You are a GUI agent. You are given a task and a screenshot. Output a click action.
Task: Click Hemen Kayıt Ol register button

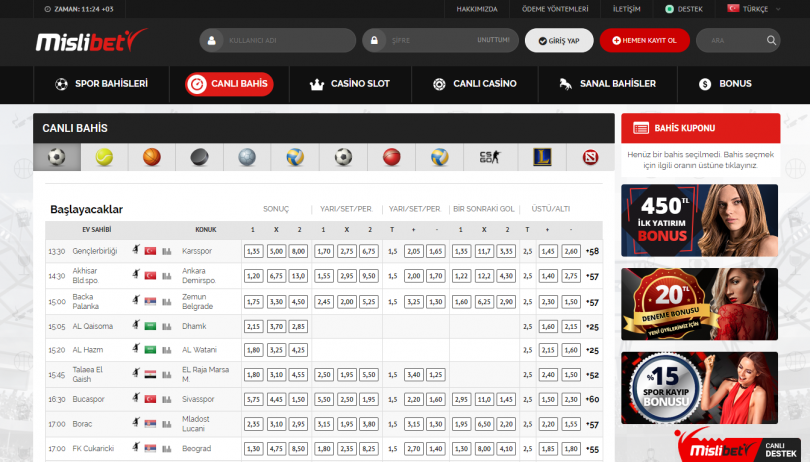tap(644, 40)
